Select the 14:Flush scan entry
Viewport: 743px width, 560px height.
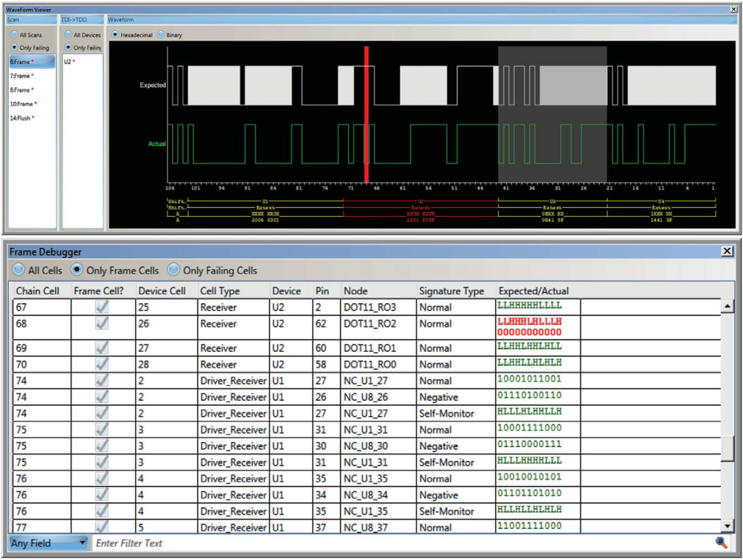21,118
